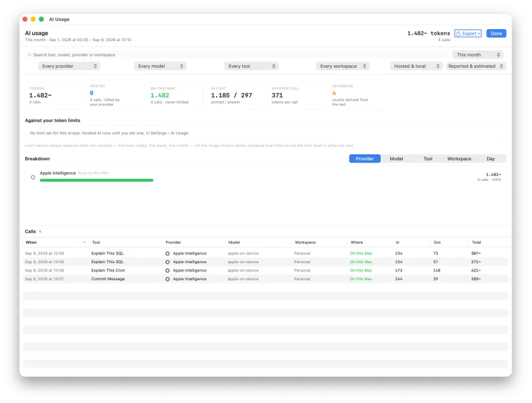Sort calls by Tool column header
This screenshot has width=532, height=403.
[x=96, y=242]
